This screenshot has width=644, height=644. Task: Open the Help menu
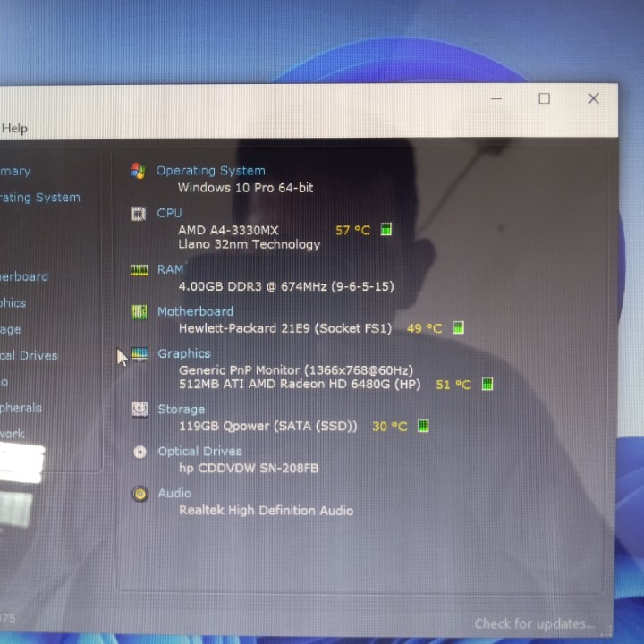pos(14,128)
